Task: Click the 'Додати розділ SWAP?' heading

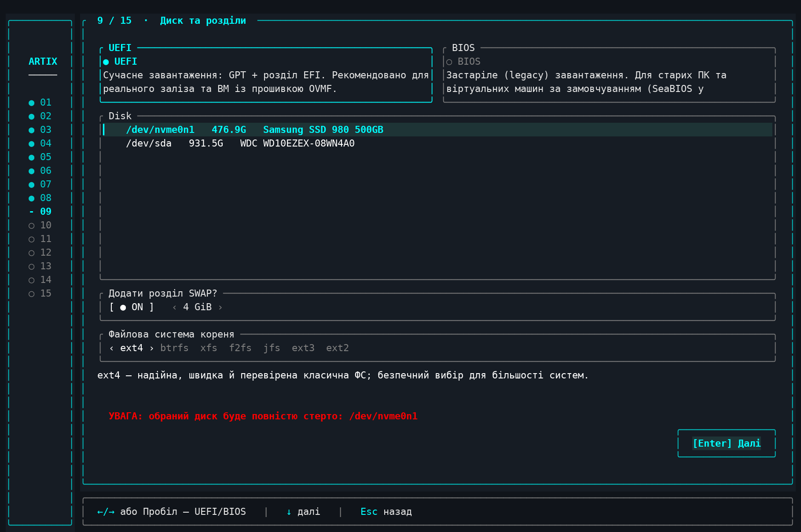Action: 163,294
